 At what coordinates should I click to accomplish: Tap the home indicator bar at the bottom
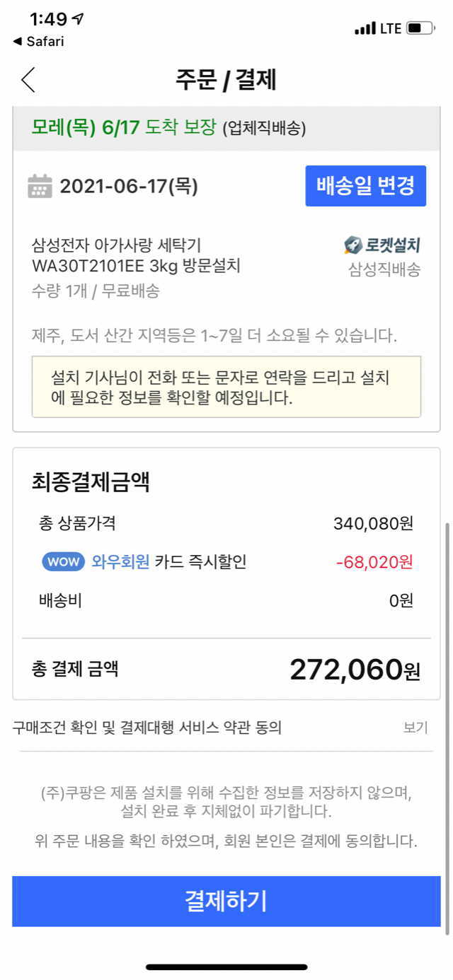pyautogui.click(x=226, y=967)
